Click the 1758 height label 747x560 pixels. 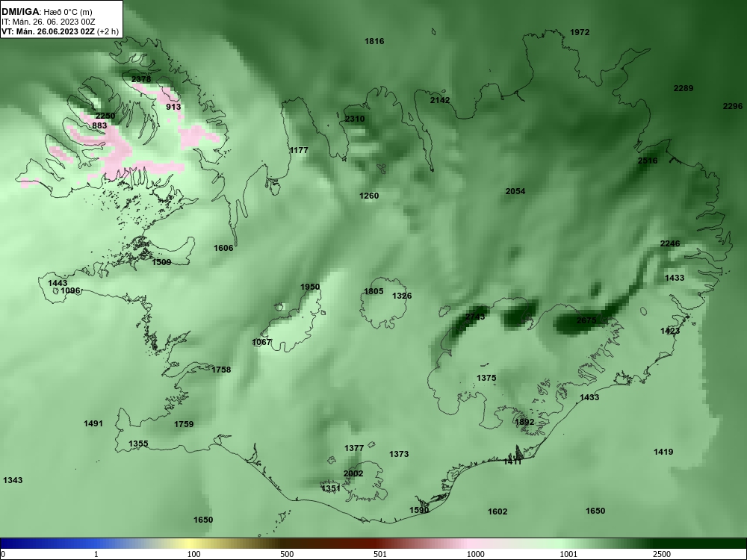click(x=222, y=370)
